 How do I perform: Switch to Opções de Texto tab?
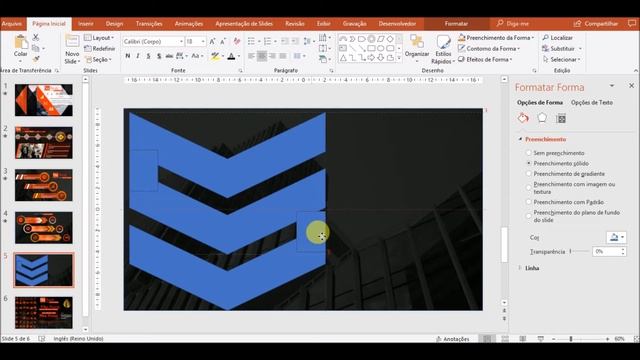592,102
